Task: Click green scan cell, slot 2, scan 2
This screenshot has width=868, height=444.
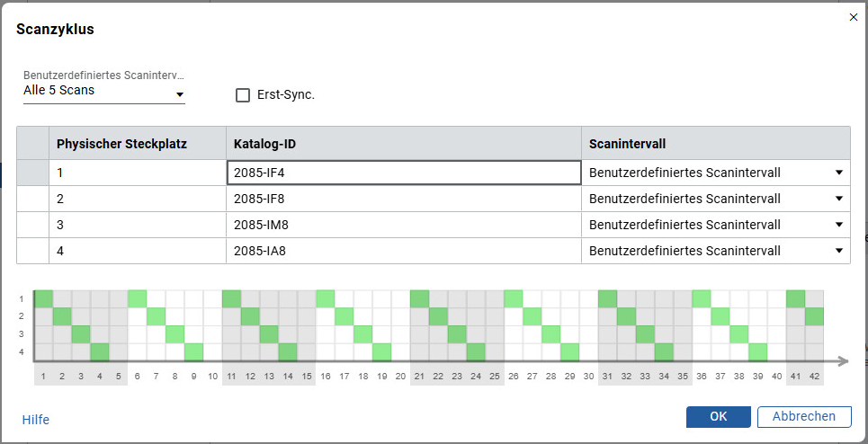Action: pos(62,316)
